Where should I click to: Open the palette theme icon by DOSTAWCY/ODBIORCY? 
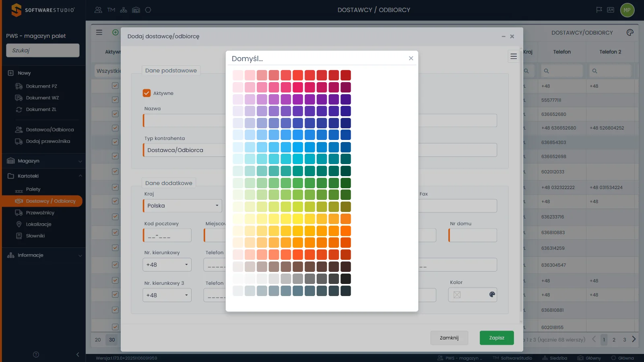click(630, 33)
